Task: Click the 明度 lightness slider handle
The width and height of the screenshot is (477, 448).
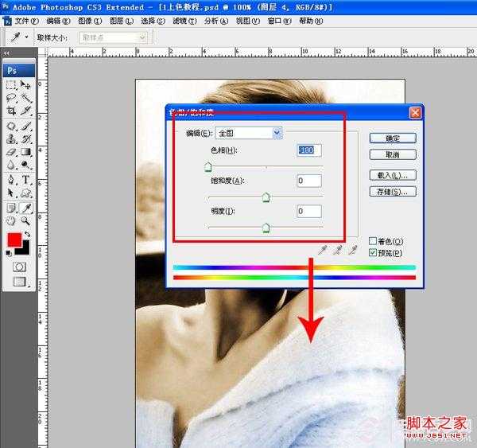Action: point(266,228)
